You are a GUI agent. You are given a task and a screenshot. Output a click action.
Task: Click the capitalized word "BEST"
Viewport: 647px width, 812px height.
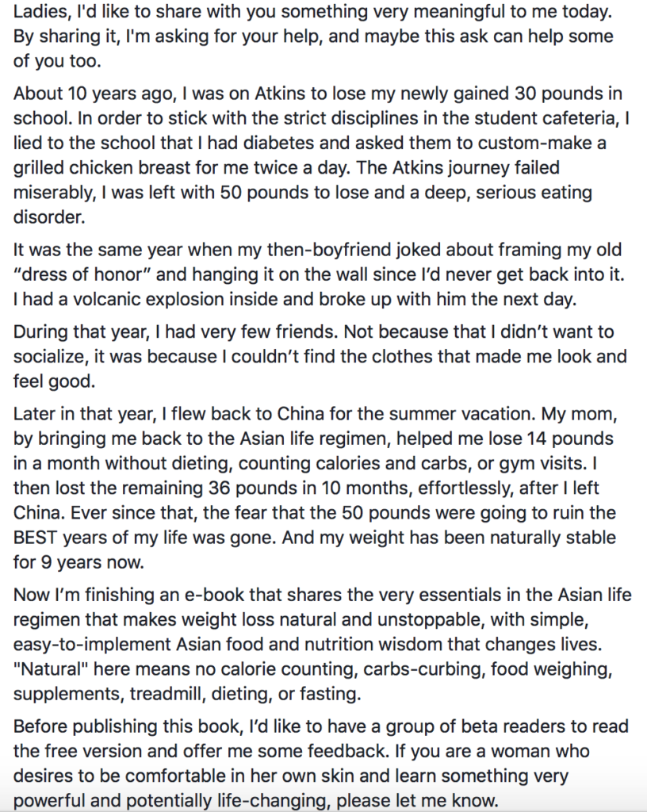(35, 538)
